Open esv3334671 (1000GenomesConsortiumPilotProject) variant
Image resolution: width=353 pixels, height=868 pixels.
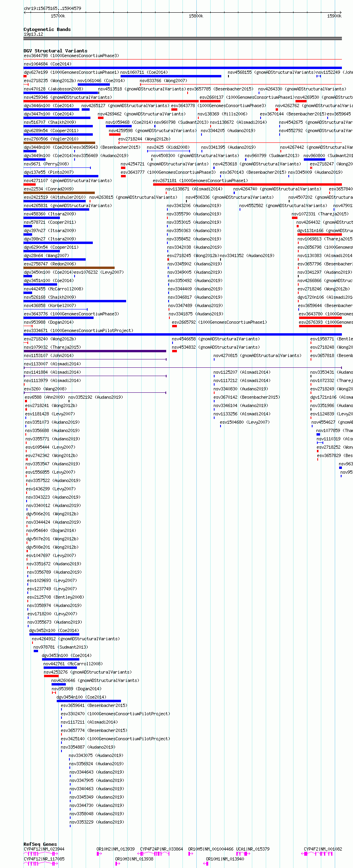(x=79, y=330)
